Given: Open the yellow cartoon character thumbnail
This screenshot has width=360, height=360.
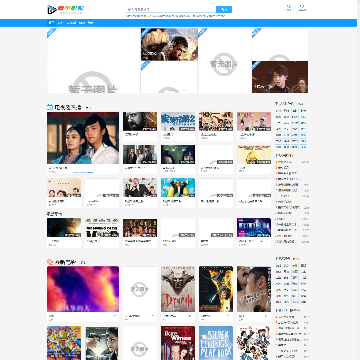Looking at the screenshot, I should tap(254, 154).
